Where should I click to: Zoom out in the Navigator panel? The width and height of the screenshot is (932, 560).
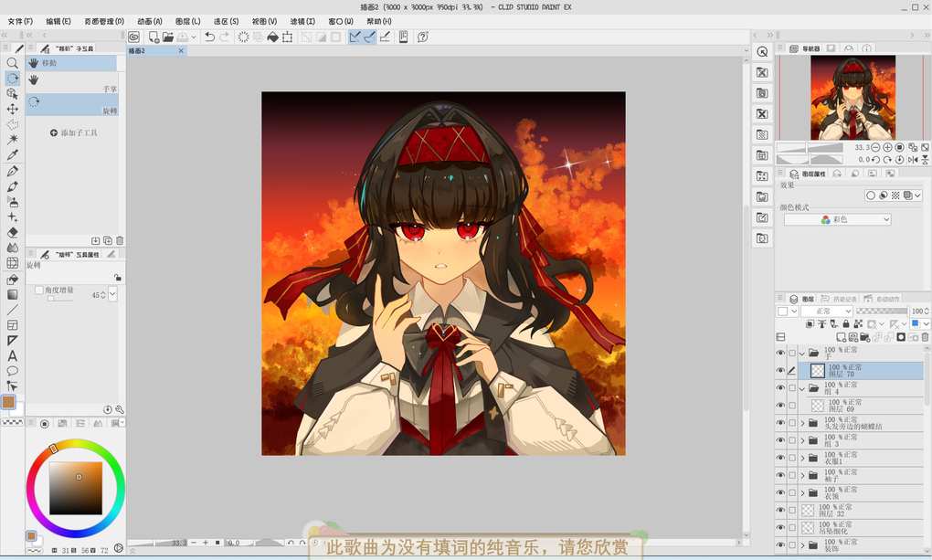pos(875,147)
